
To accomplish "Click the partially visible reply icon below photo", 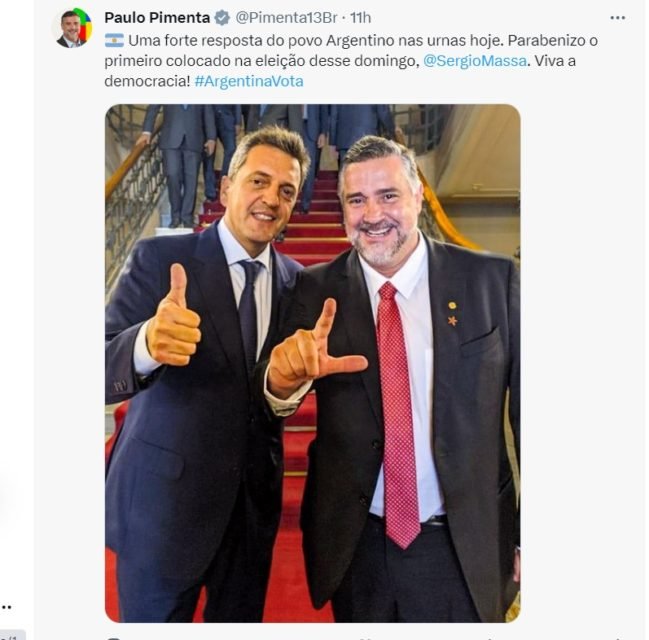I will (x=113, y=638).
